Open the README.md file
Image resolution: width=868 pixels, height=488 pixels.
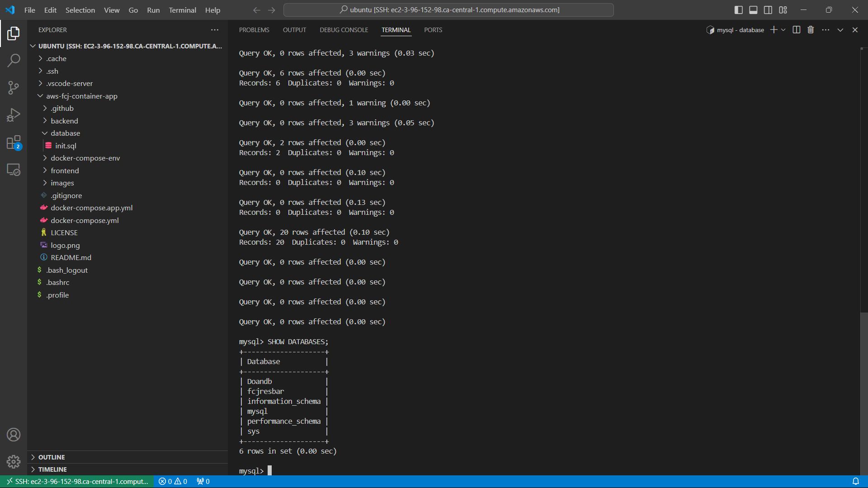pos(127,257)
